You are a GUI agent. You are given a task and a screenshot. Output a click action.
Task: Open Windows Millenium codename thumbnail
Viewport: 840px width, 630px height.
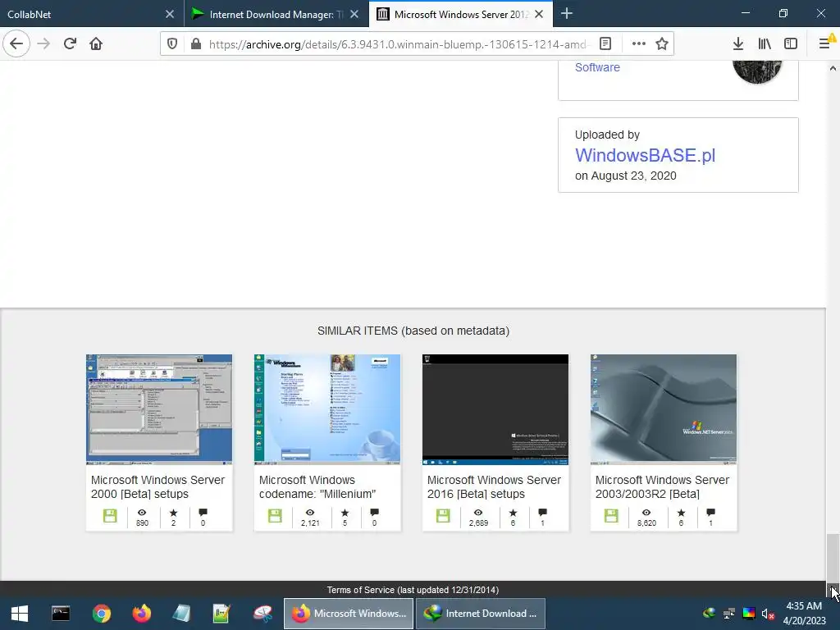coord(327,409)
